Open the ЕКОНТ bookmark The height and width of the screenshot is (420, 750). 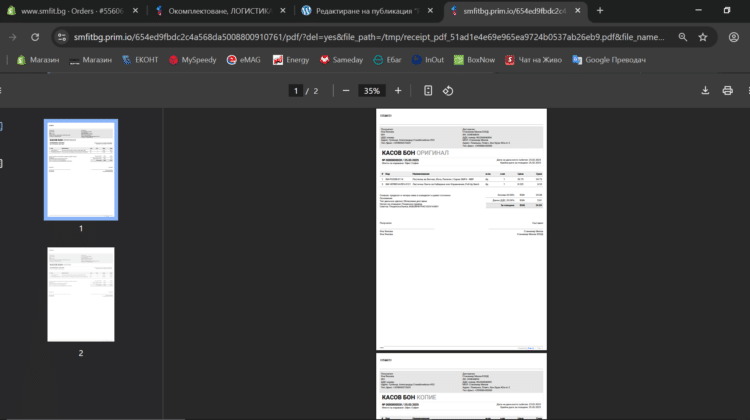pos(132,60)
